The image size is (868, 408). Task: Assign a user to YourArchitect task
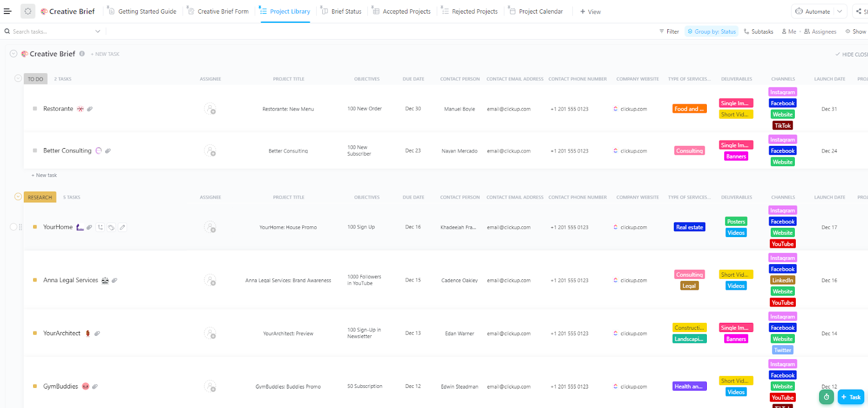(210, 334)
